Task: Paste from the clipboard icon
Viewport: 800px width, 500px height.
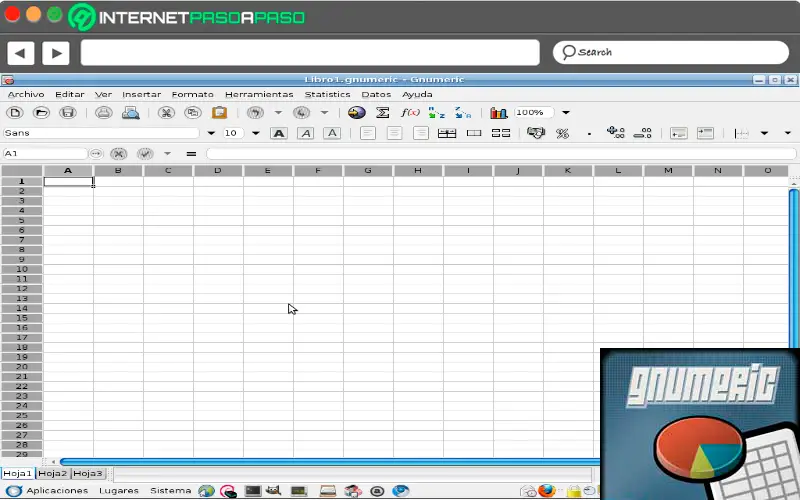Action: tap(219, 113)
